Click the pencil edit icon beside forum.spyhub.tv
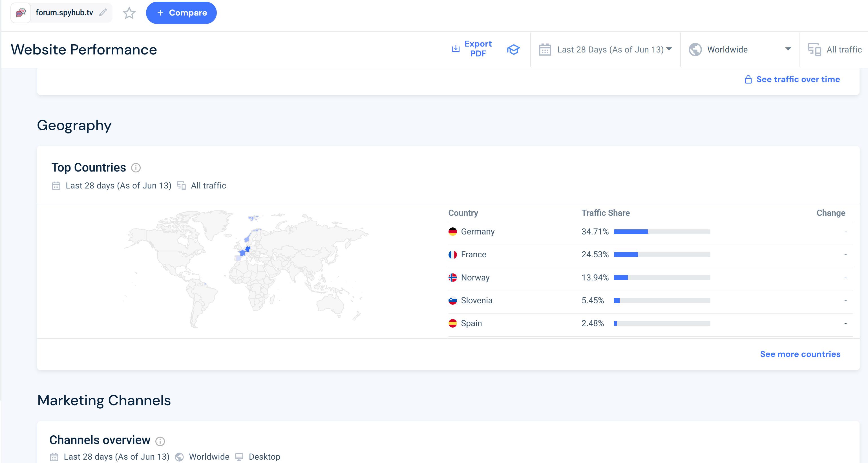868x463 pixels. point(103,12)
